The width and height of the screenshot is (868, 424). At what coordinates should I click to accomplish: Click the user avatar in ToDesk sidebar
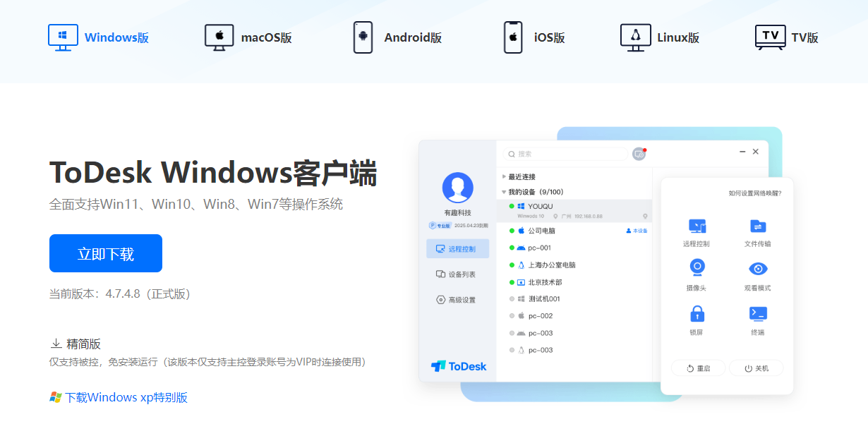click(x=457, y=188)
